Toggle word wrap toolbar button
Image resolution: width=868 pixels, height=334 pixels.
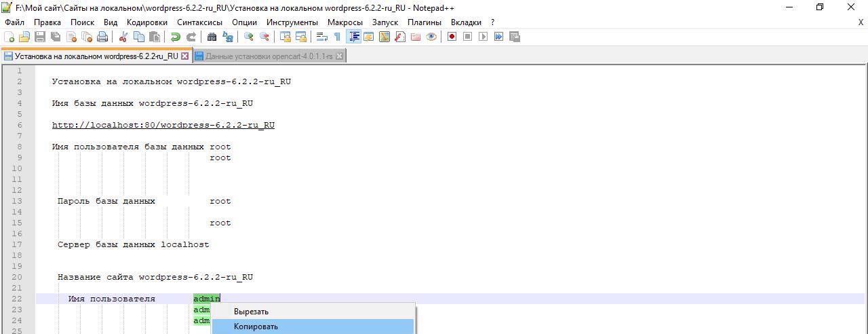pyautogui.click(x=322, y=37)
